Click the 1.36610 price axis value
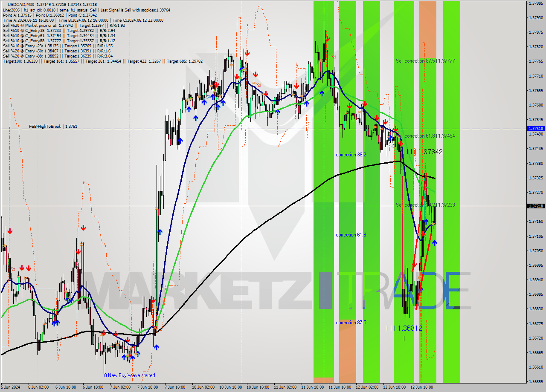The height and width of the screenshot is (392, 546). (x=536, y=367)
